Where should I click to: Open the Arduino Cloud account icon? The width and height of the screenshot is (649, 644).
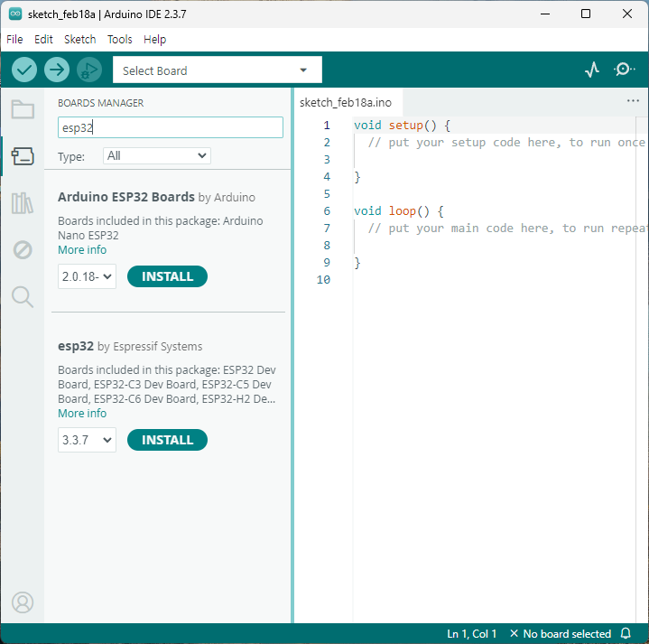[23, 602]
